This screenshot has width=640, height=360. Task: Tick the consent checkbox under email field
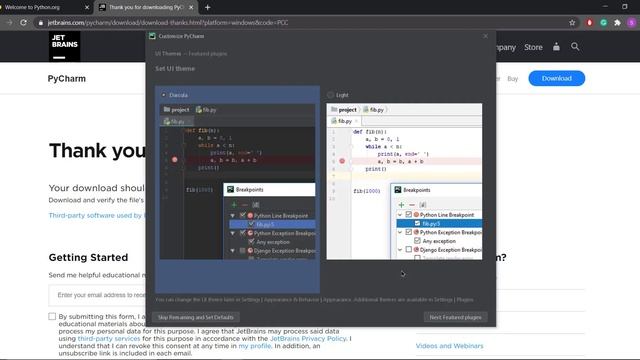click(x=52, y=316)
